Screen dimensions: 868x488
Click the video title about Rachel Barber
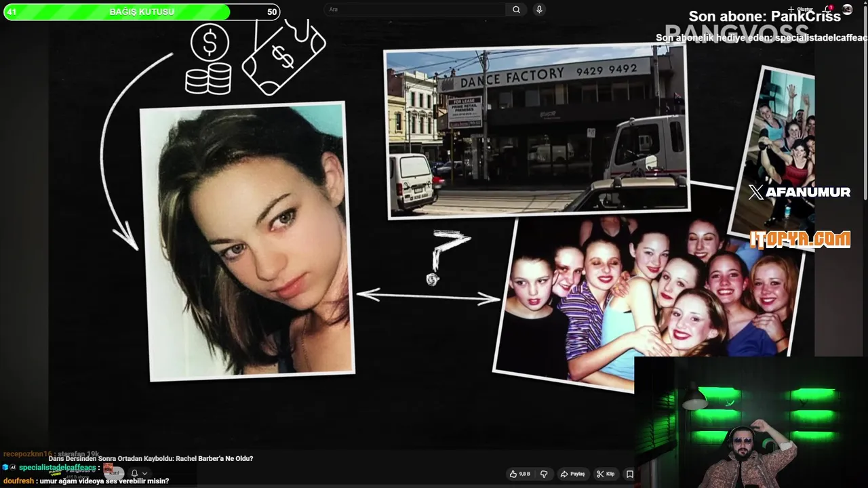[x=151, y=459]
